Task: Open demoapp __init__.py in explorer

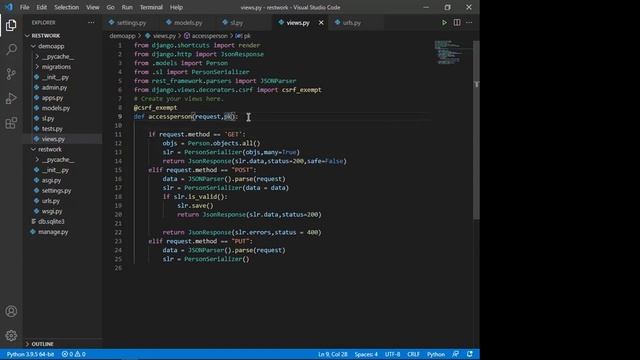Action: pos(55,77)
